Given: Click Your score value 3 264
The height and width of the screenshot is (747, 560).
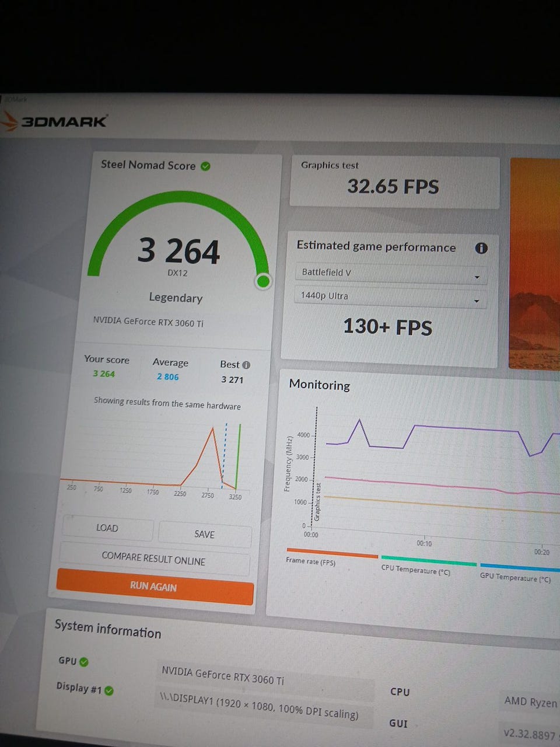Looking at the screenshot, I should [x=104, y=374].
